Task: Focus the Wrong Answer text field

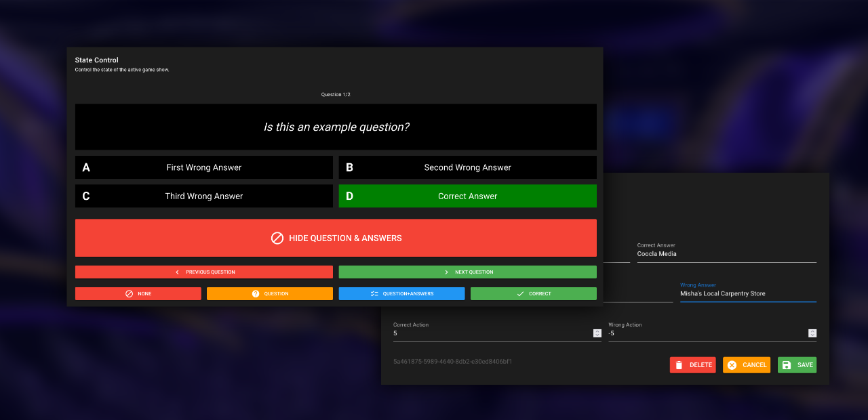Action: tap(746, 294)
